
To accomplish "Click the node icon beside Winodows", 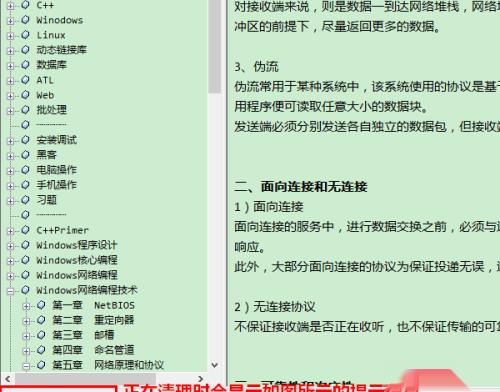I will [x=25, y=20].
